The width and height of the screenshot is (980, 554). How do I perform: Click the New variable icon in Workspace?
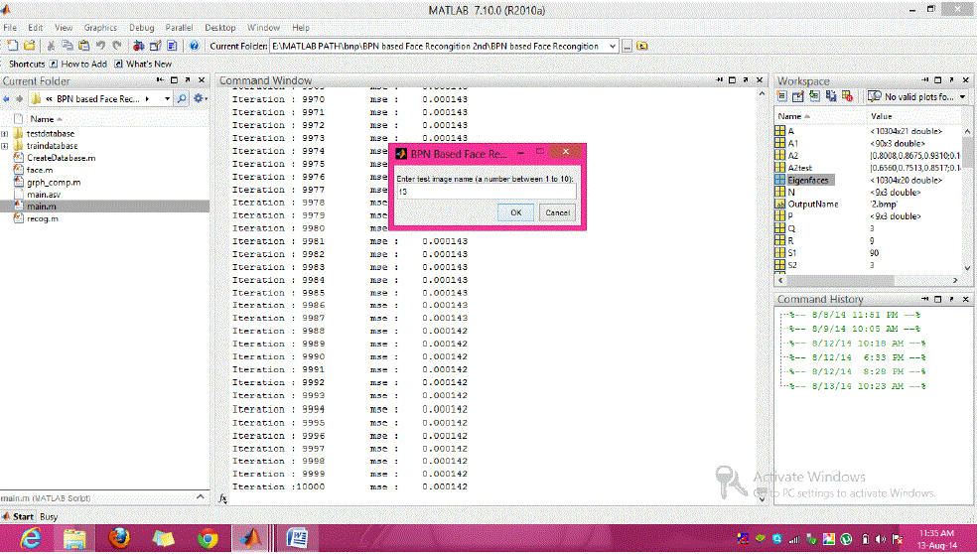(782, 96)
